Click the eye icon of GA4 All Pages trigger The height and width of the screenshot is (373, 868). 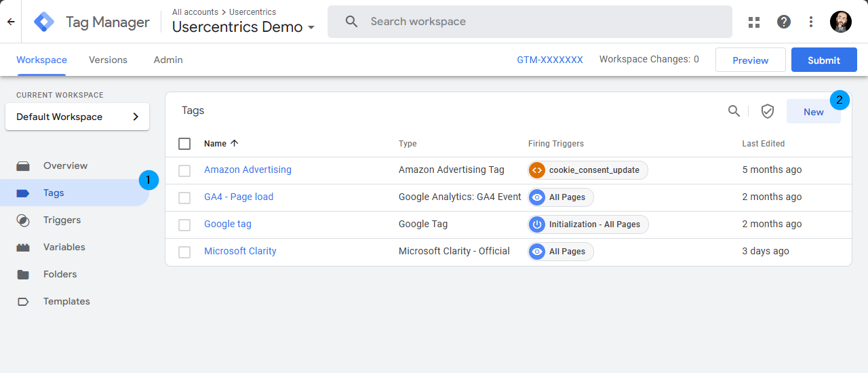point(537,197)
